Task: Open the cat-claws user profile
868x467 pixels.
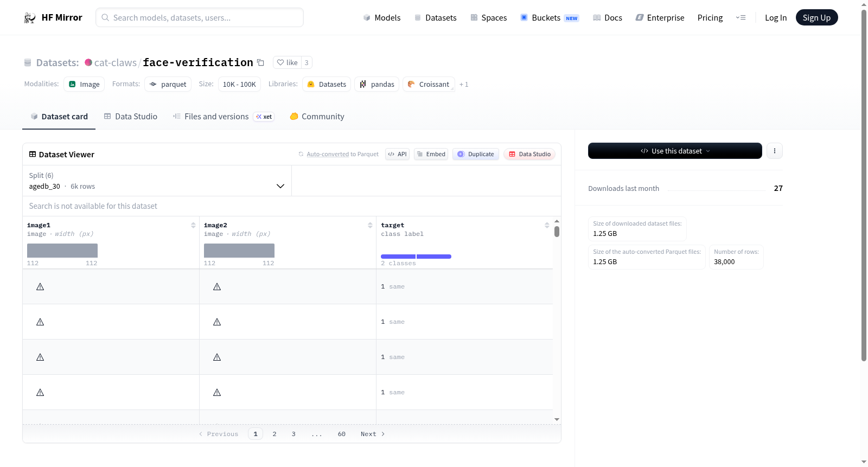Action: [x=116, y=62]
